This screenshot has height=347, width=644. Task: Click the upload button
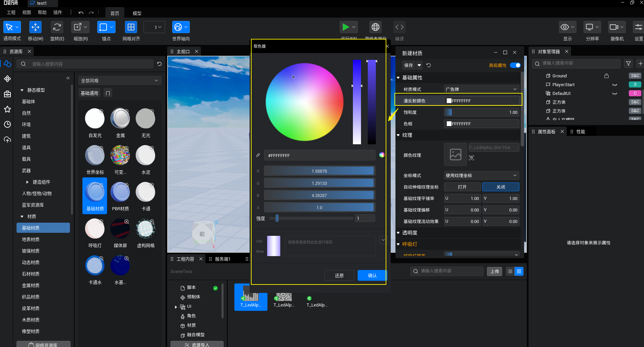pos(495,271)
